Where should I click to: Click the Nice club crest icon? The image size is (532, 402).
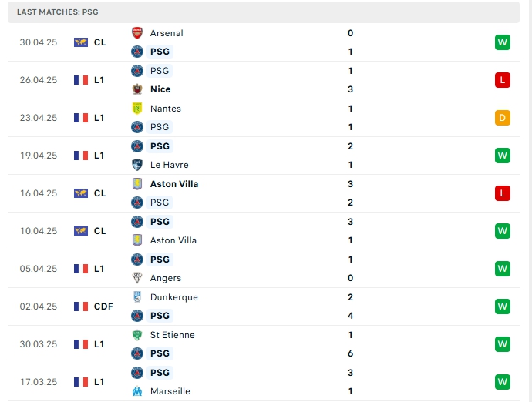[137, 89]
